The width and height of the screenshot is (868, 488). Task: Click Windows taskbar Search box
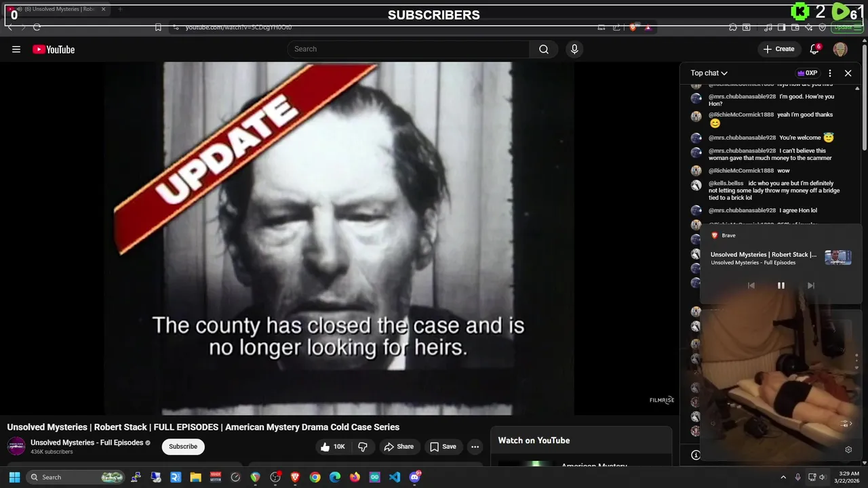(x=76, y=477)
